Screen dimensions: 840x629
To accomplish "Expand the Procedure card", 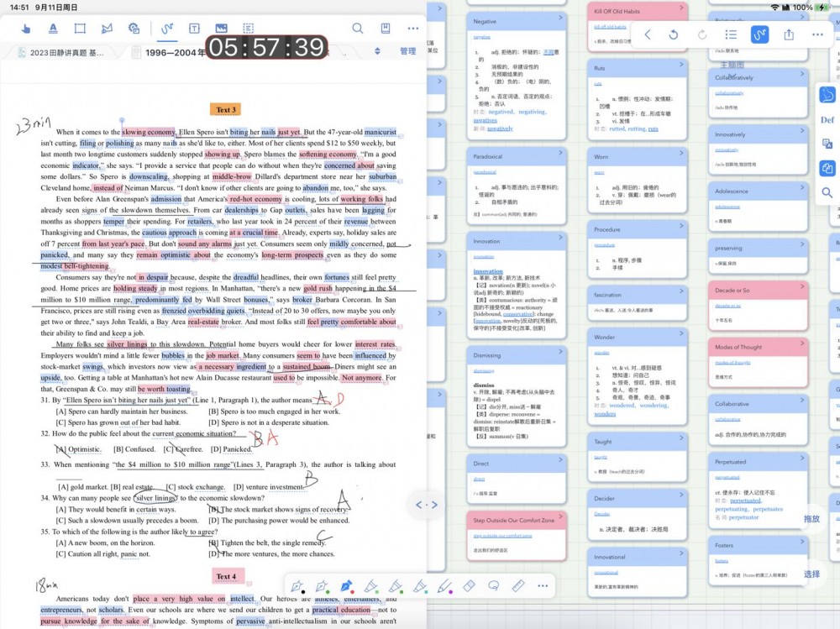I will click(x=681, y=226).
